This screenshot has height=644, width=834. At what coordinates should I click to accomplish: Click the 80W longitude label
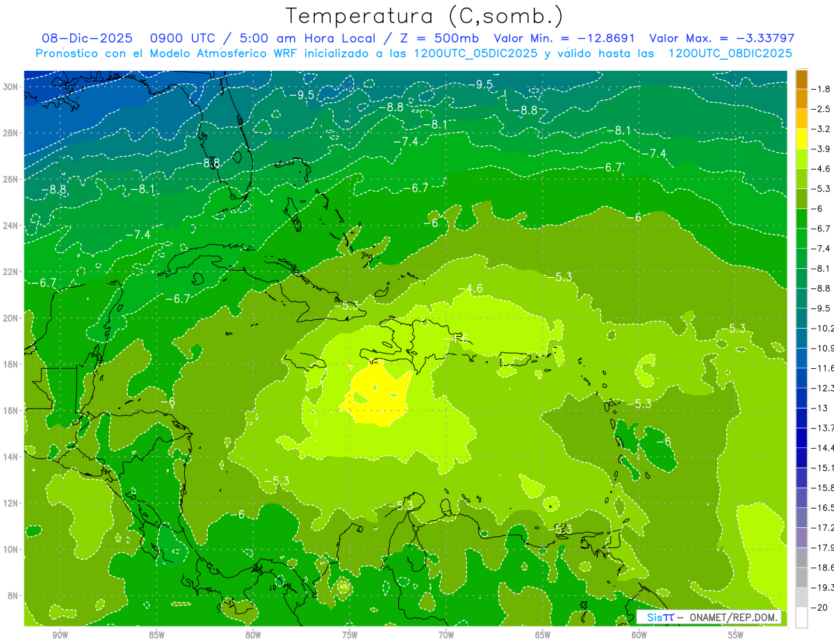point(253,634)
